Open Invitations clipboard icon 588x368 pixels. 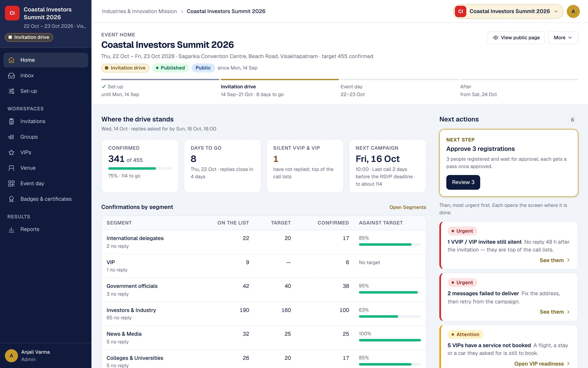coord(11,121)
